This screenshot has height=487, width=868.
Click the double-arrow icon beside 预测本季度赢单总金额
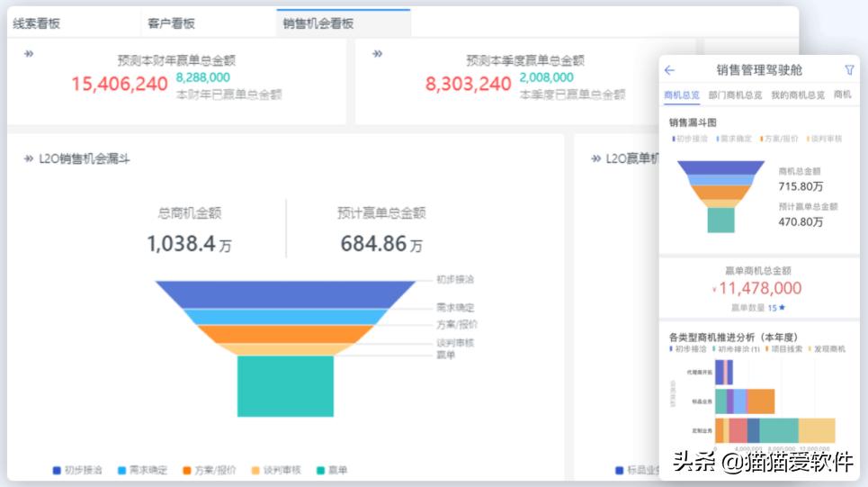coord(377,54)
